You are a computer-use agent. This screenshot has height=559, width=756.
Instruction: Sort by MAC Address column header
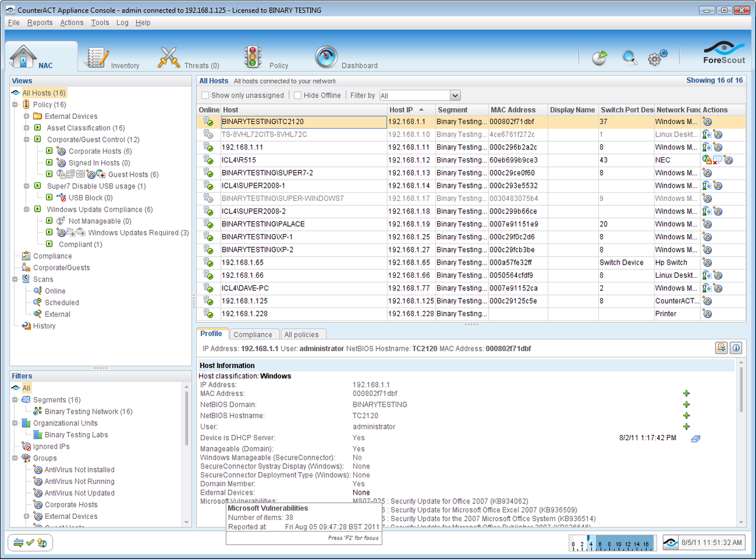[x=518, y=110]
